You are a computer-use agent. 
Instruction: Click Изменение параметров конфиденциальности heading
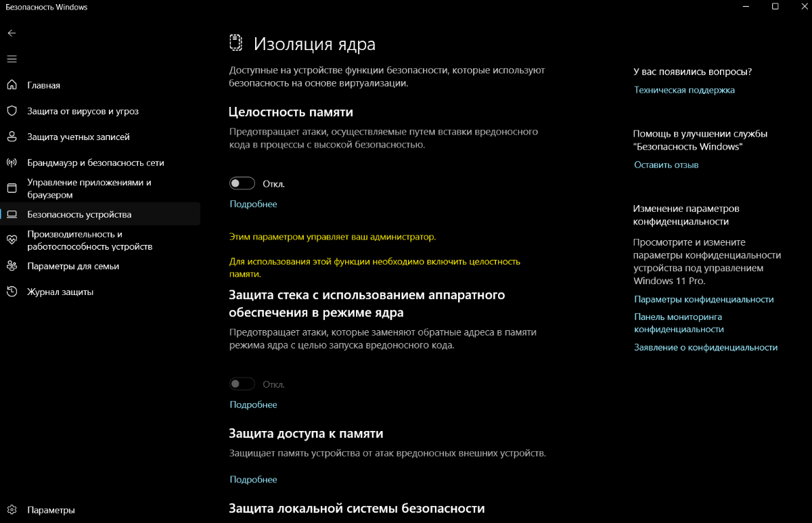click(x=686, y=214)
